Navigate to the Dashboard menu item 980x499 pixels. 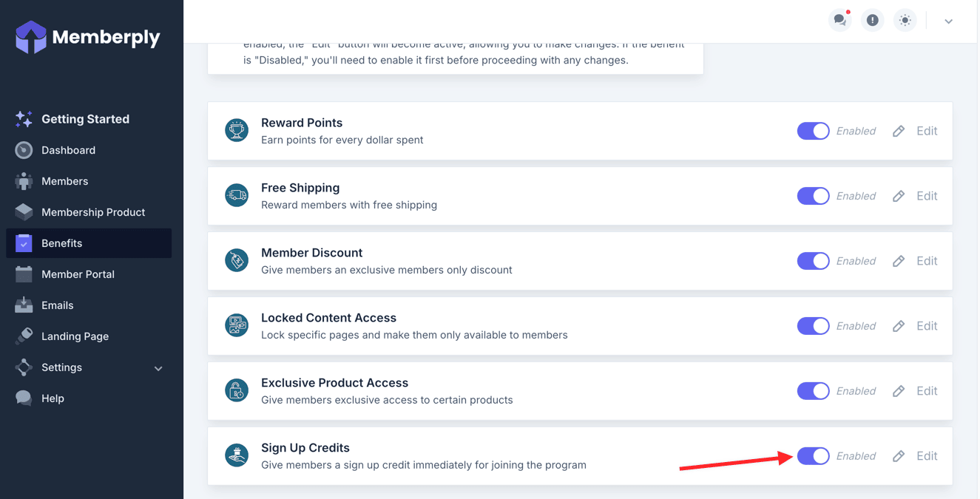pos(68,150)
